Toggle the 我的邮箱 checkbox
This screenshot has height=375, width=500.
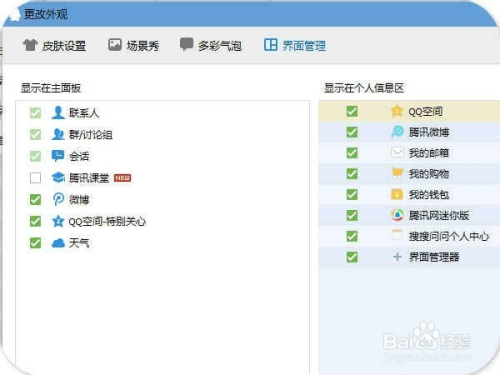click(352, 153)
